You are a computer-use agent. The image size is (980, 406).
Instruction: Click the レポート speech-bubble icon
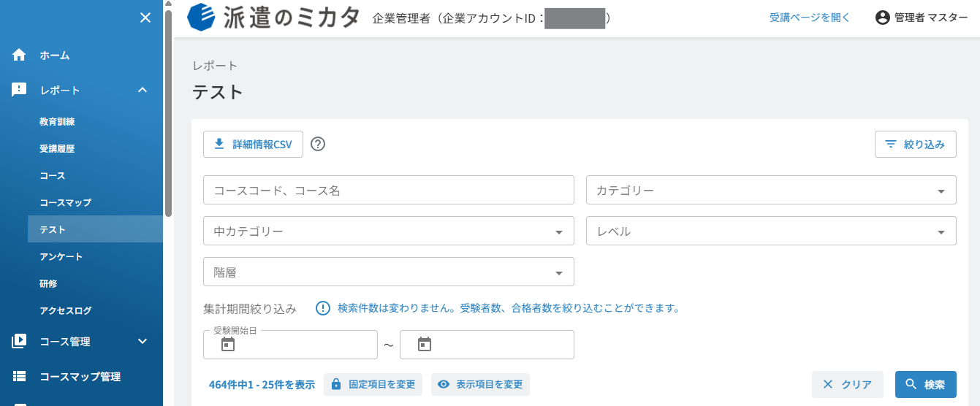(x=19, y=91)
